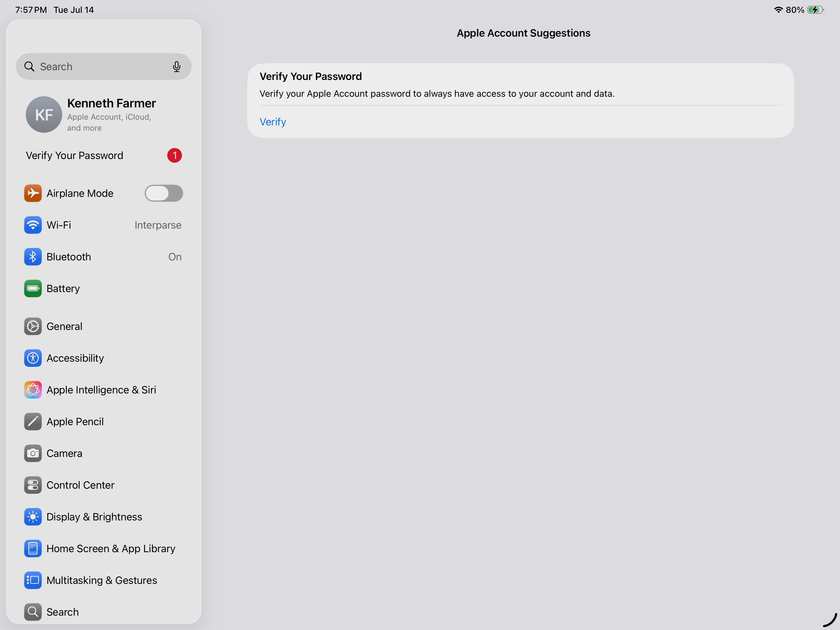The image size is (840, 630).
Task: Tap the Bluetooth On status value
Action: (175, 257)
